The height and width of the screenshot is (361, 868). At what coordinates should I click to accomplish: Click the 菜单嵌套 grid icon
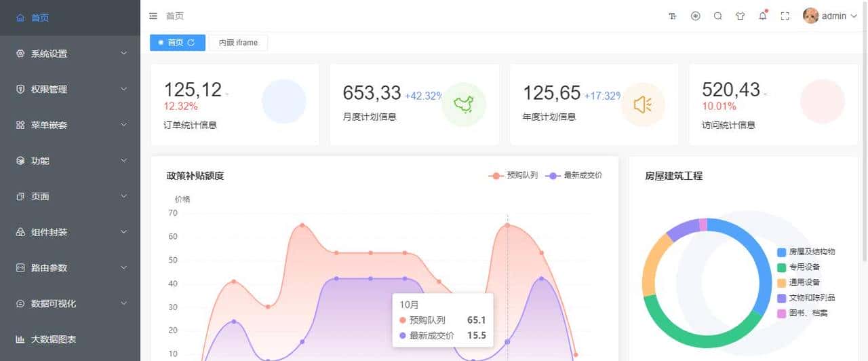20,125
